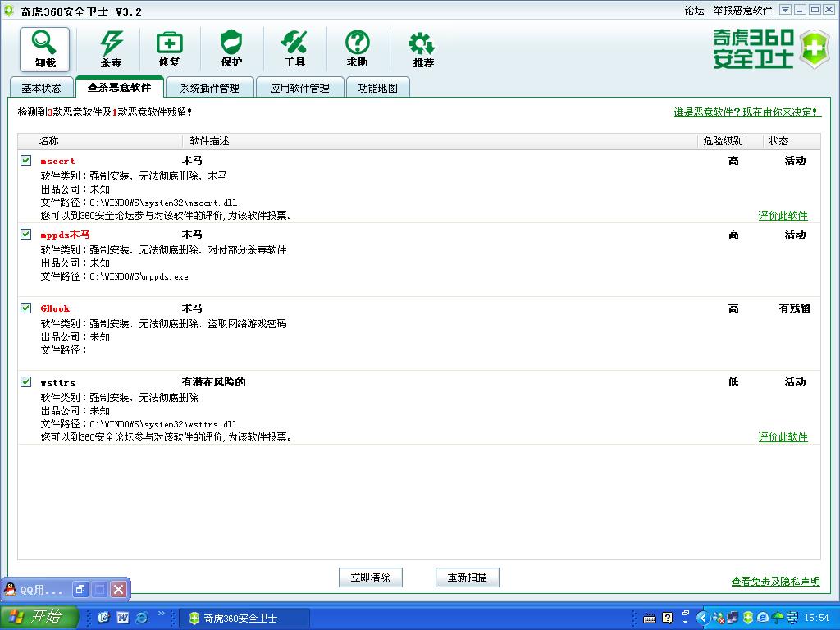Open the 求助 question mark tool
The height and width of the screenshot is (630, 840).
(x=358, y=49)
